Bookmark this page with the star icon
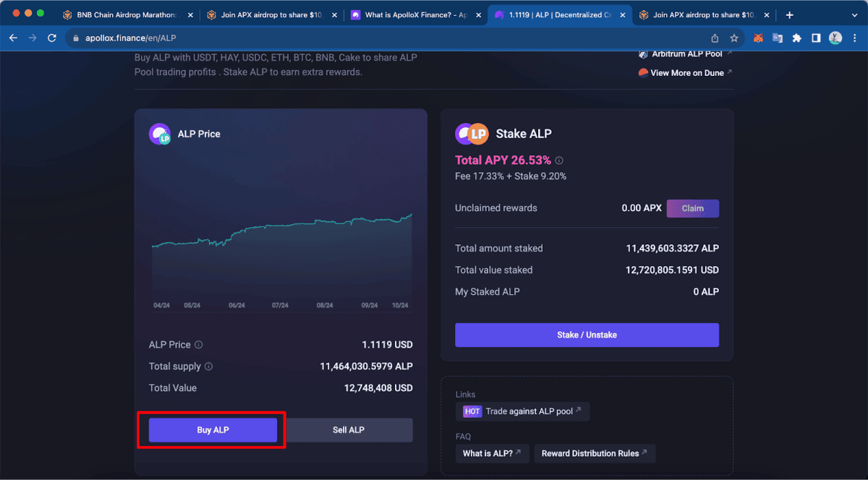This screenshot has height=480, width=868. coord(734,38)
